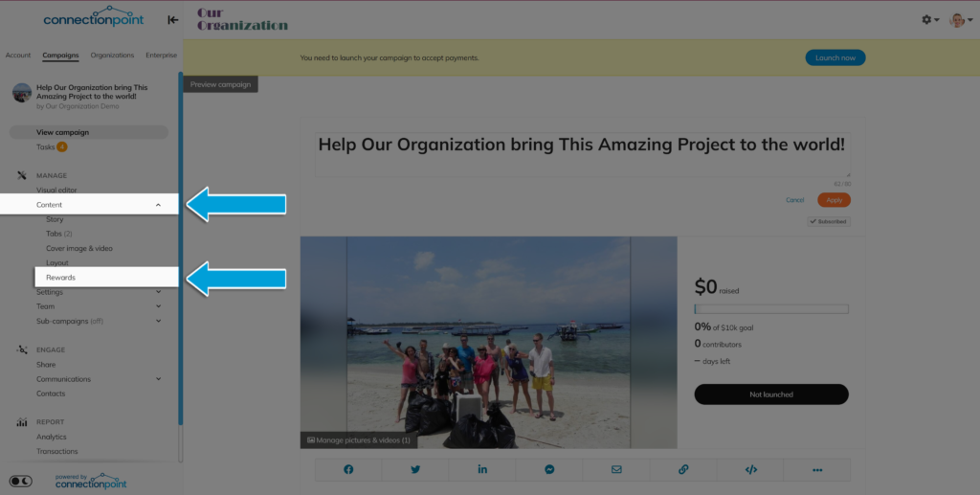Click the campaign avatar thumbnail in sidebar
This screenshot has width=980, height=495.
pyautogui.click(x=22, y=93)
